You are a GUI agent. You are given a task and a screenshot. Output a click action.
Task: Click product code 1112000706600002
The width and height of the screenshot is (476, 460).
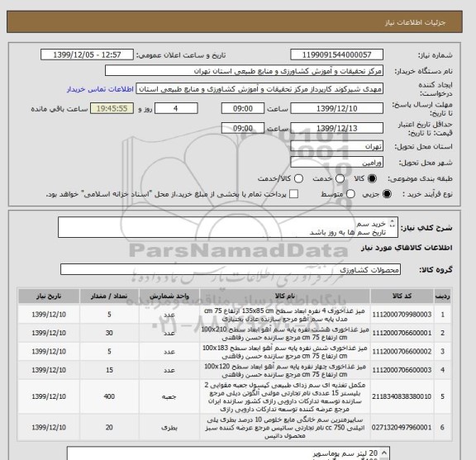pyautogui.click(x=402, y=352)
